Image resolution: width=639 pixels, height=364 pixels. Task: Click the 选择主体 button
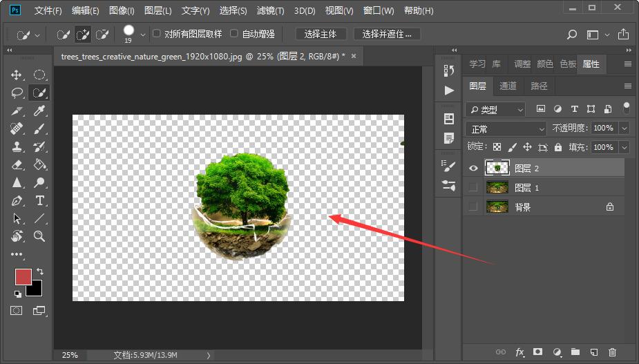(321, 35)
